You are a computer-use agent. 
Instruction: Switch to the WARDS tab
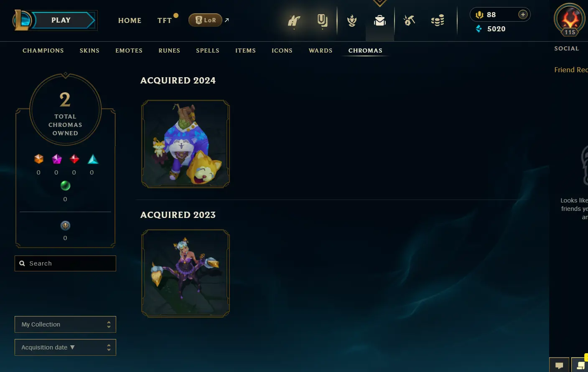pos(321,51)
